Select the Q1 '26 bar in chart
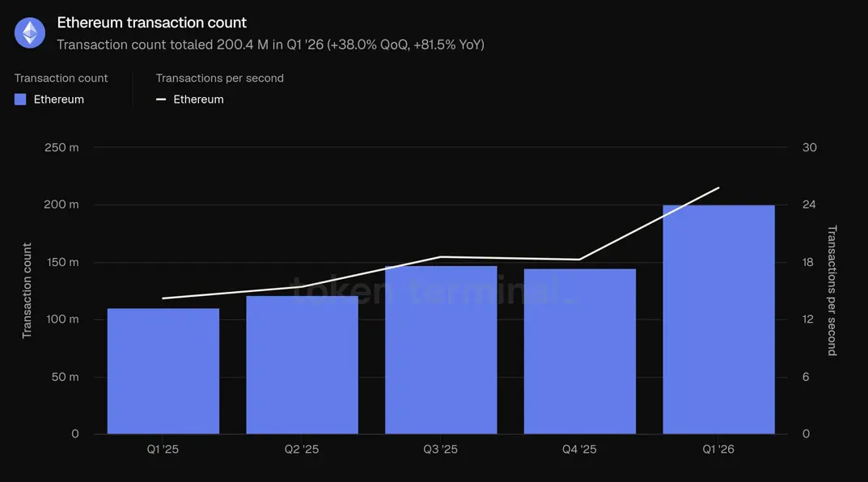 [718, 320]
